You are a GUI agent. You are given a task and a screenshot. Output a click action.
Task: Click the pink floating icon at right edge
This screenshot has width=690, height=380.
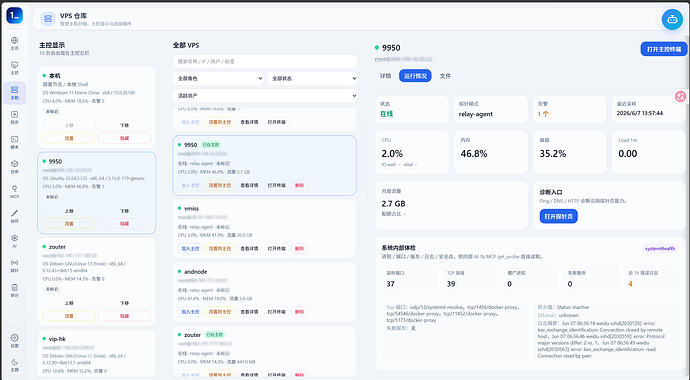pyautogui.click(x=680, y=97)
